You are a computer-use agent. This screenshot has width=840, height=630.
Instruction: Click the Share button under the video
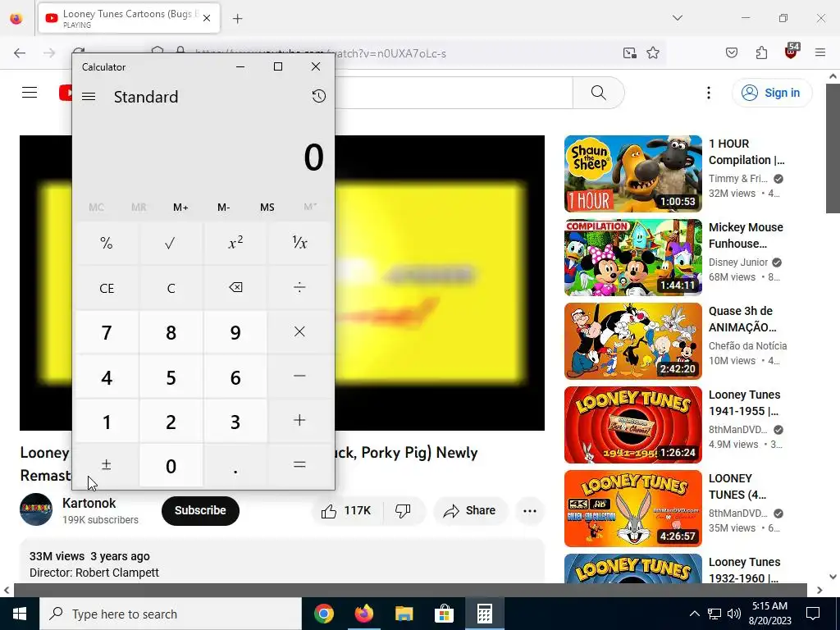(469, 510)
